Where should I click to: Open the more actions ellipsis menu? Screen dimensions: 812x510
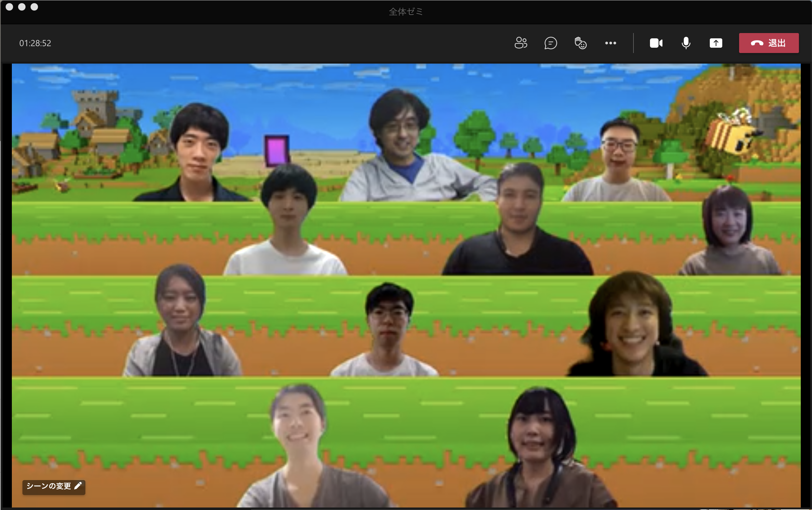tap(610, 43)
